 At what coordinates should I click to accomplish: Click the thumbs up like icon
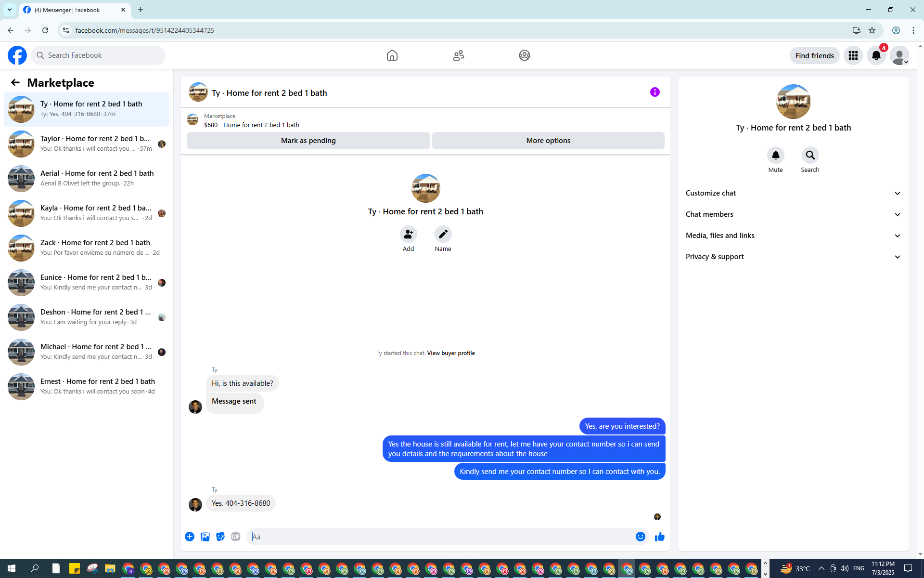[659, 537]
